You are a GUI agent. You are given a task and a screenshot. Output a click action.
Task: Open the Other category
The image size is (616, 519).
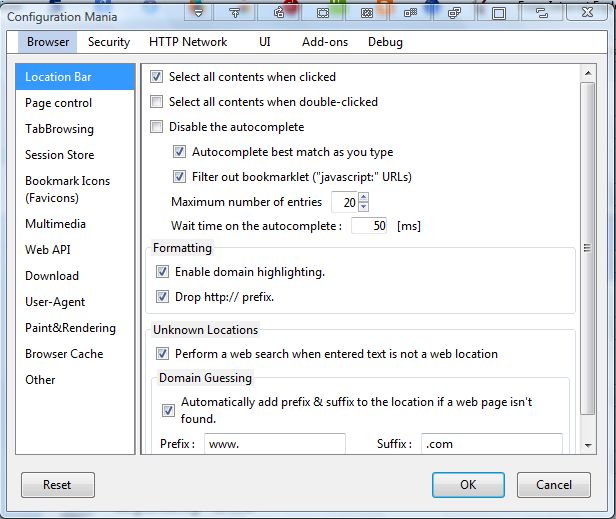(x=75, y=380)
